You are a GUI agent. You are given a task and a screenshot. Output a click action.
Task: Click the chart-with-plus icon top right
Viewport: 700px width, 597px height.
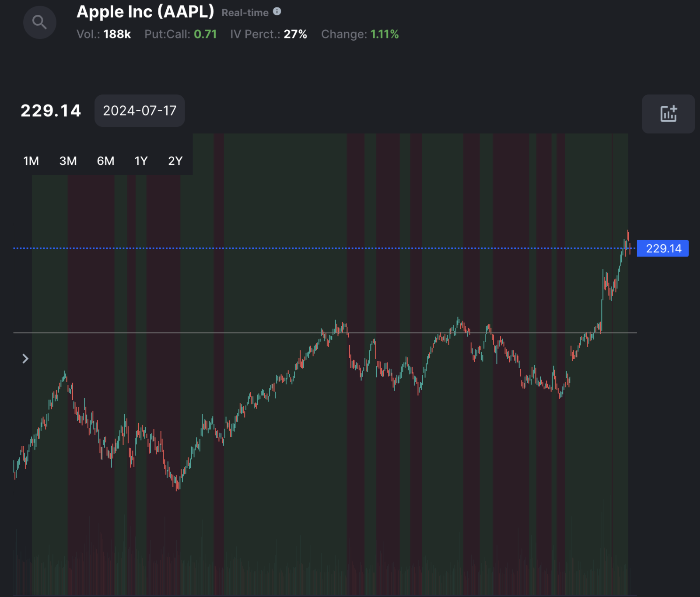(x=668, y=114)
